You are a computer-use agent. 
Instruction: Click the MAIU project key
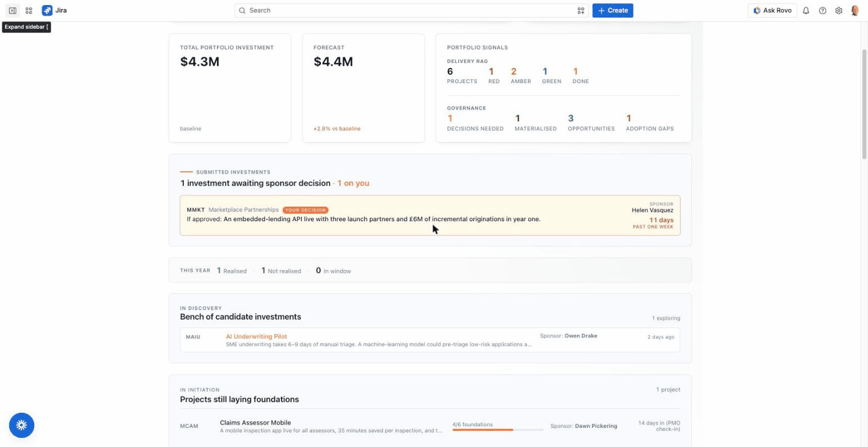coord(193,337)
